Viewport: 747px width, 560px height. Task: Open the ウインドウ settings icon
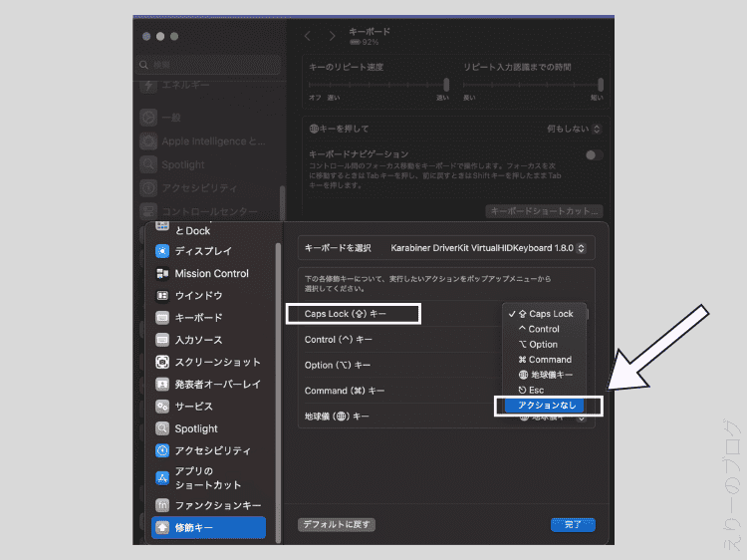pos(162,296)
